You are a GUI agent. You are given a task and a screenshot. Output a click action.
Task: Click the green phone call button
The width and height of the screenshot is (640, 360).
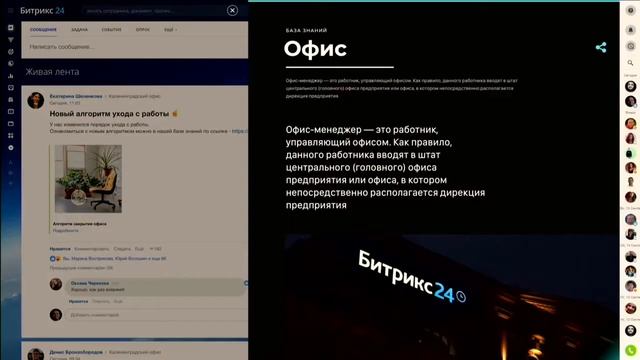pos(631,350)
